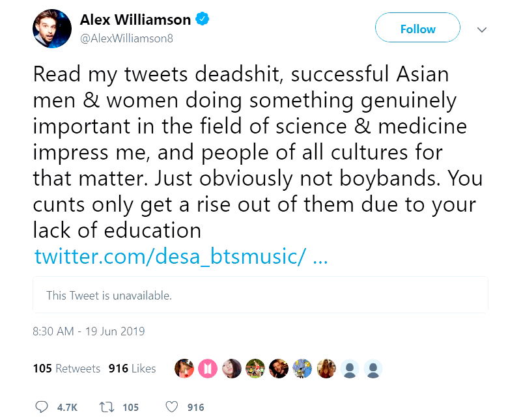The height and width of the screenshot is (420, 521).
Task: View the 105 Retweets list
Action: 66,369
